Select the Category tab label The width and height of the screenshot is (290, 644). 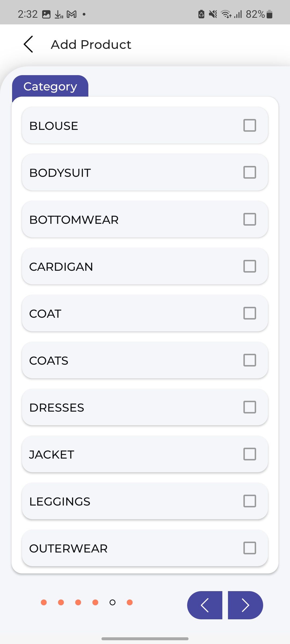click(50, 86)
